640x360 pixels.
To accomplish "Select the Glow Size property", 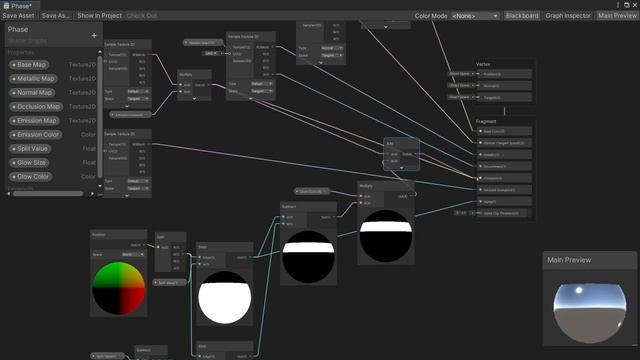I will 29,162.
